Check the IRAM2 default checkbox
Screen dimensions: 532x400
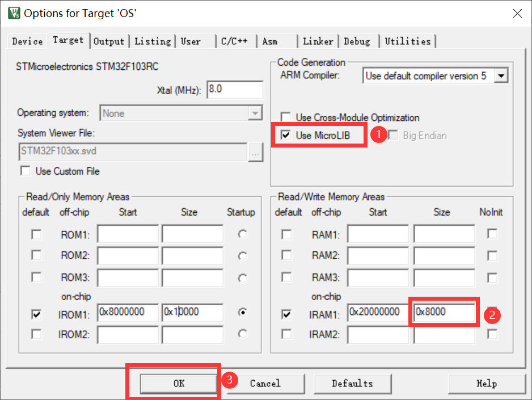click(x=286, y=334)
